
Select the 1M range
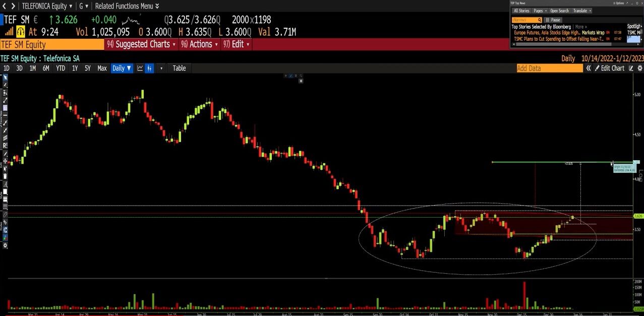point(32,68)
